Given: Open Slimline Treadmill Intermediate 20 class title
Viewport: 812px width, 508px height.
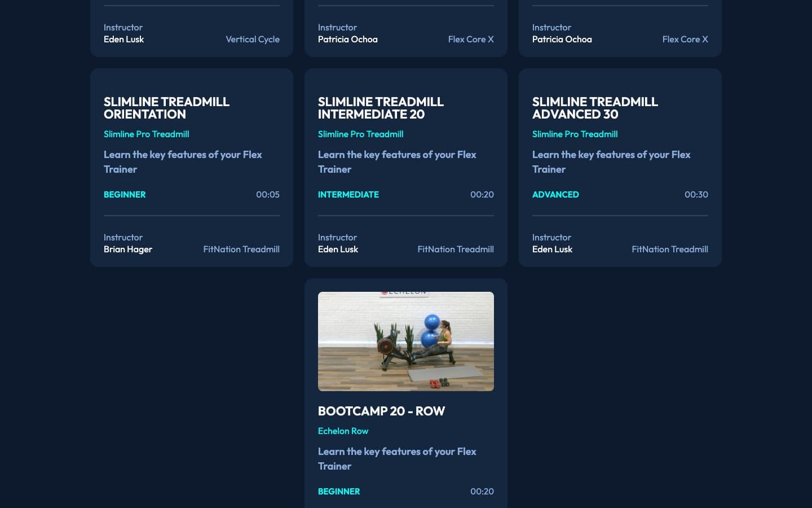Looking at the screenshot, I should tap(381, 108).
